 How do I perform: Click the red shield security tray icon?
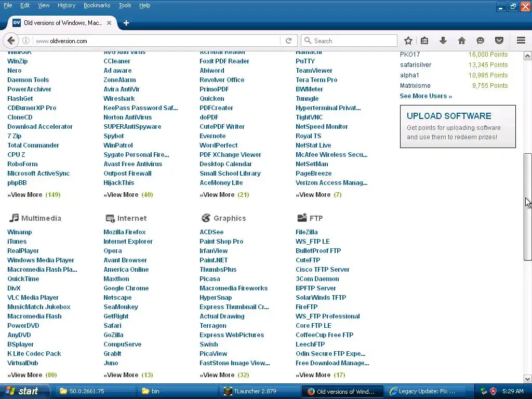point(494,391)
